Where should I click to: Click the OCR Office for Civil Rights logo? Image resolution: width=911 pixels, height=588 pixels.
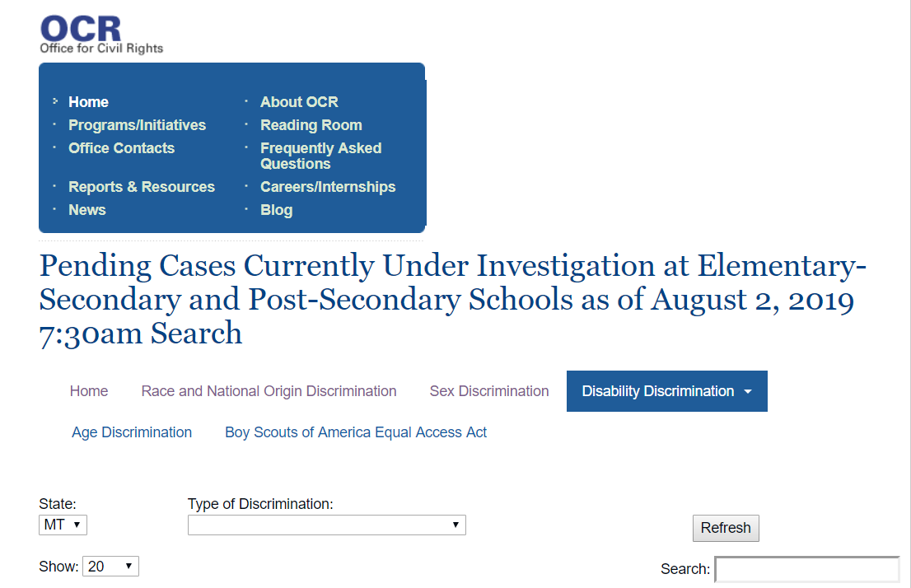coord(101,35)
